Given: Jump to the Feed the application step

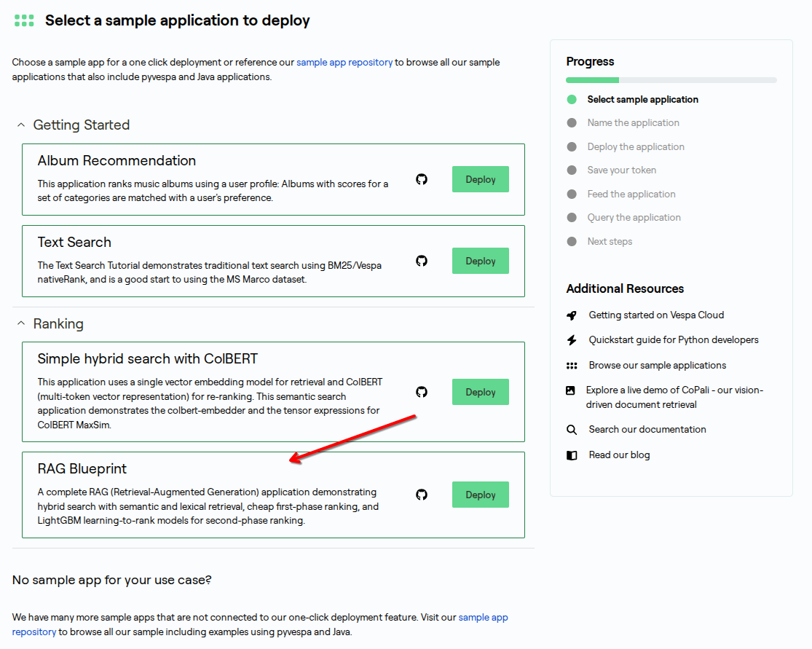Looking at the screenshot, I should click(x=631, y=194).
